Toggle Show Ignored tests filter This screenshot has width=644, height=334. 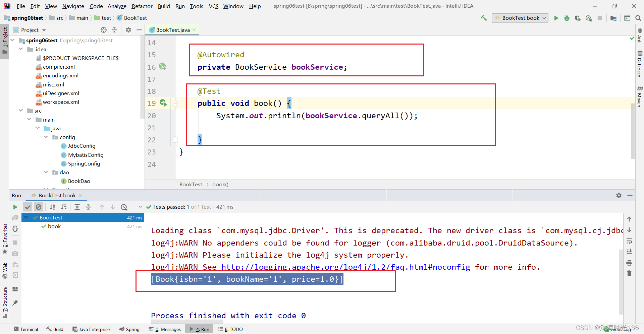(x=39, y=207)
